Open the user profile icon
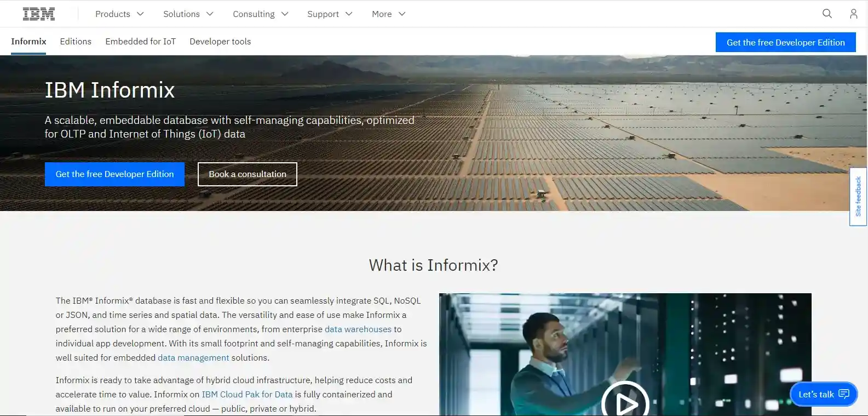The width and height of the screenshot is (868, 416). click(x=853, y=14)
